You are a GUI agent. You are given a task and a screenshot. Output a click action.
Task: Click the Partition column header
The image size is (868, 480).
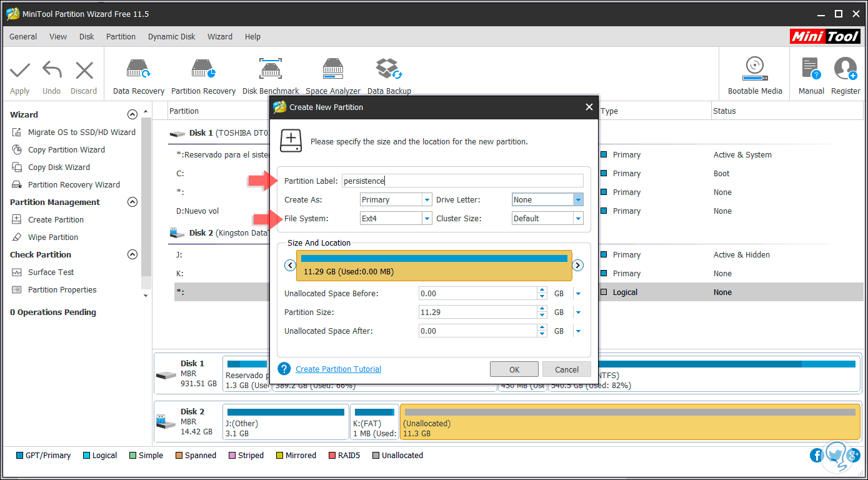tap(184, 111)
